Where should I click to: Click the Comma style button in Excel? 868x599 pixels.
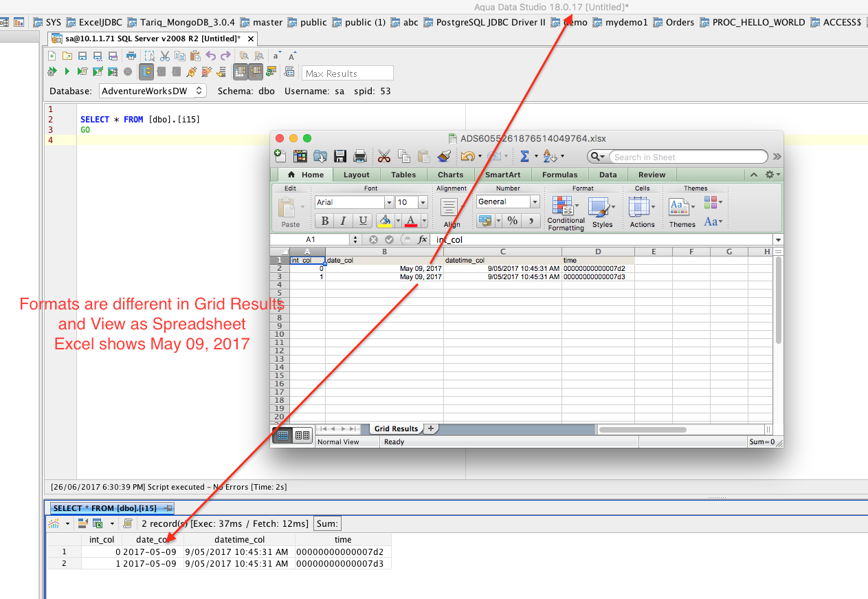[x=531, y=221]
